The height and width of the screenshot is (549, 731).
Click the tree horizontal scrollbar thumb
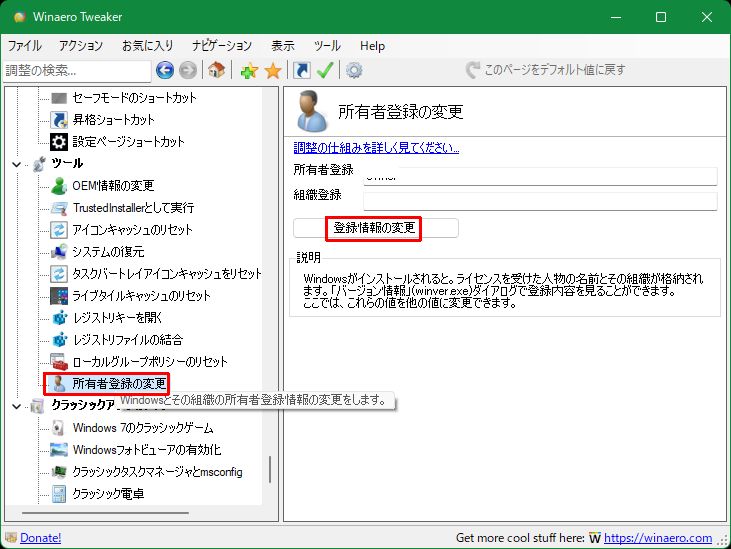click(x=105, y=513)
